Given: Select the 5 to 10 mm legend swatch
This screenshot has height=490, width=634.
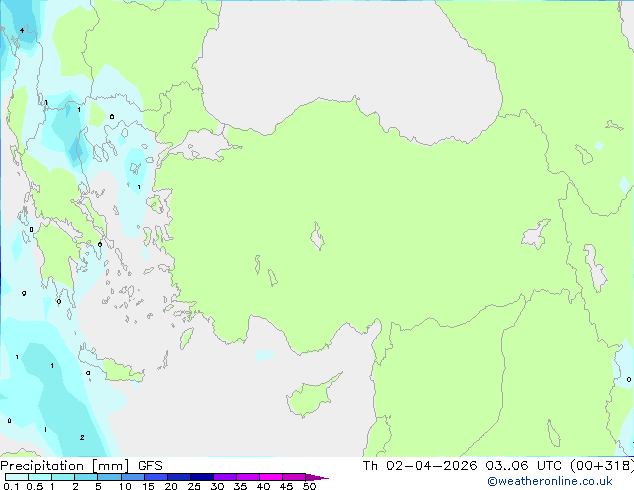Looking at the screenshot, I should click(109, 477).
